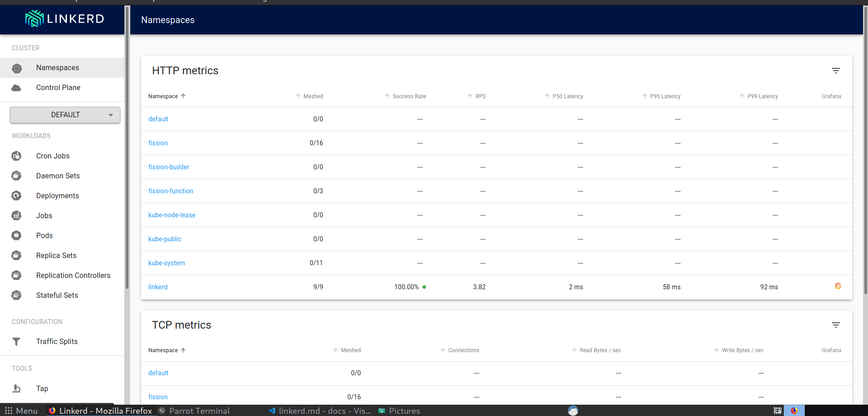This screenshot has width=868, height=416.
Task: Toggle the Namespace sort arrow in TCP metrics
Action: pyautogui.click(x=183, y=350)
